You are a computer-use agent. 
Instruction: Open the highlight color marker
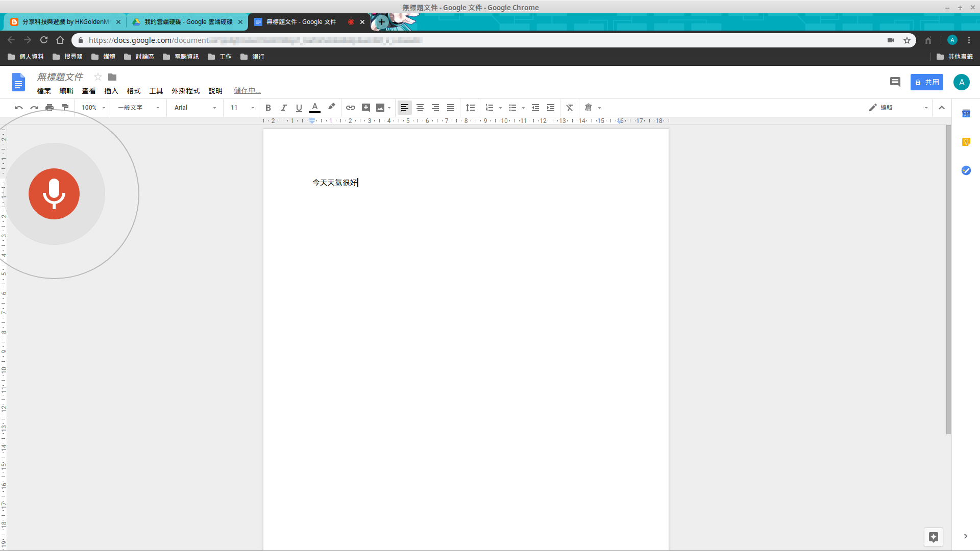[x=331, y=107]
